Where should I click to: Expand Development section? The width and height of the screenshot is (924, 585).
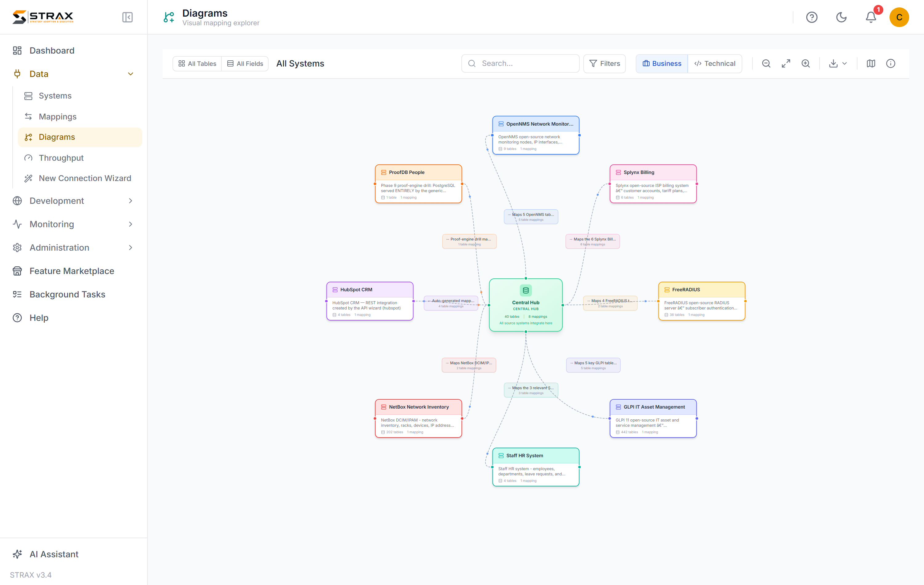click(x=74, y=201)
